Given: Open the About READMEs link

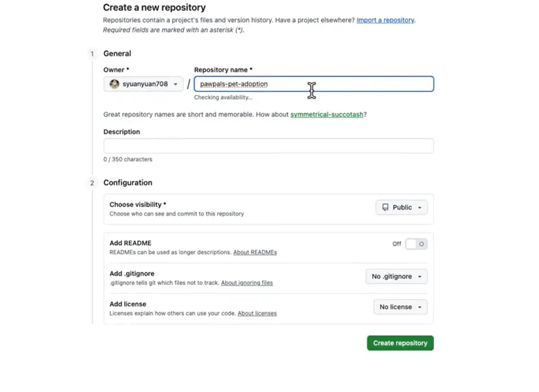Looking at the screenshot, I should [x=255, y=252].
